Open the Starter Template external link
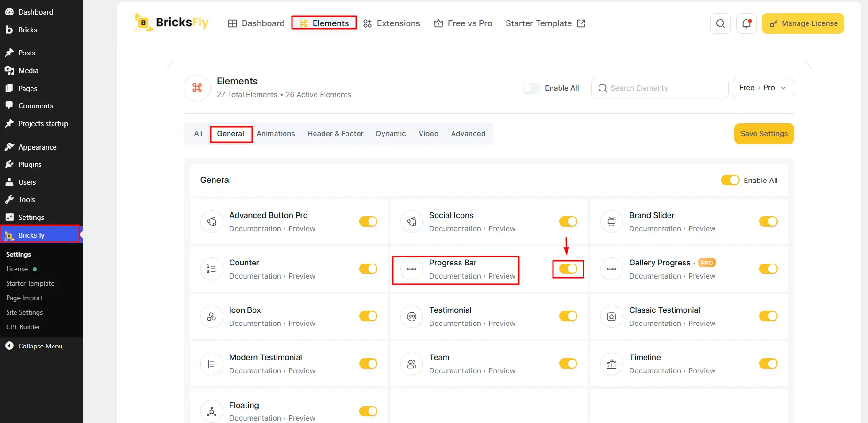Screen dimensions: 868x423 click(x=545, y=23)
